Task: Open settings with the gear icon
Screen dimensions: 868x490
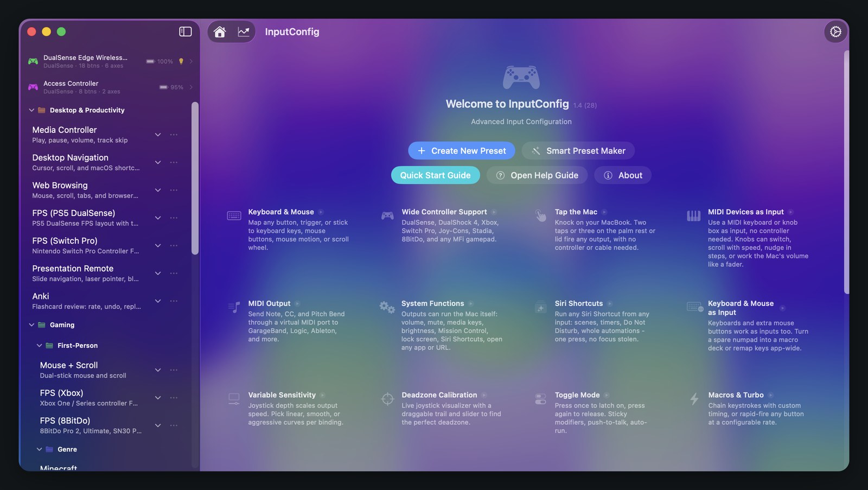Action: coord(835,32)
